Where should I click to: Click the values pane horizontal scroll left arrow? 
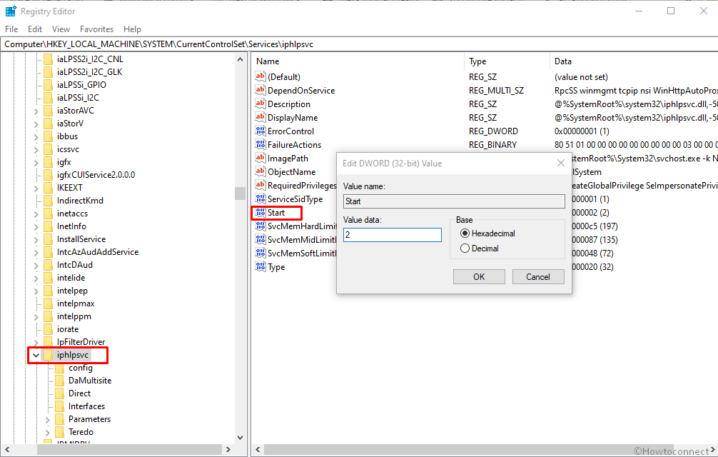pyautogui.click(x=258, y=450)
